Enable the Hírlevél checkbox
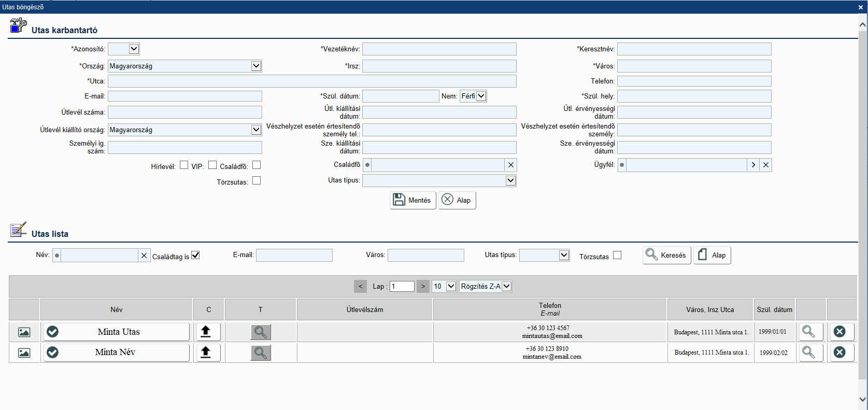This screenshot has width=868, height=410. pyautogui.click(x=184, y=165)
